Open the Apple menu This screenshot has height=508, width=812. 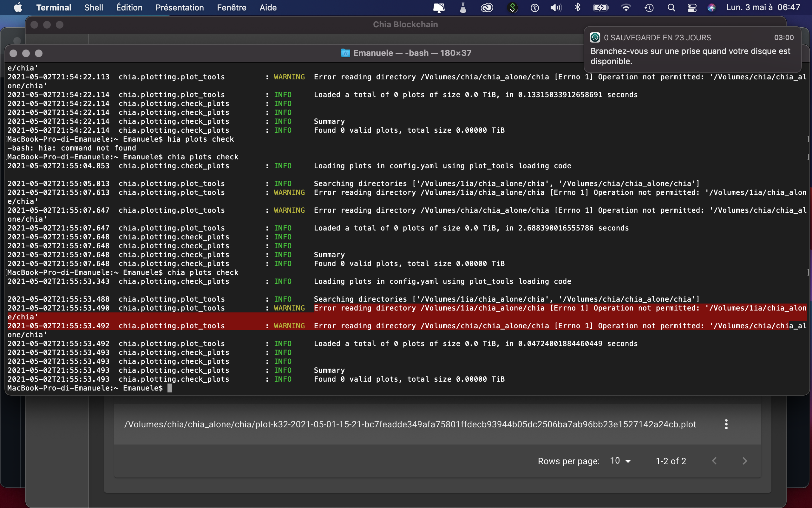coord(18,7)
